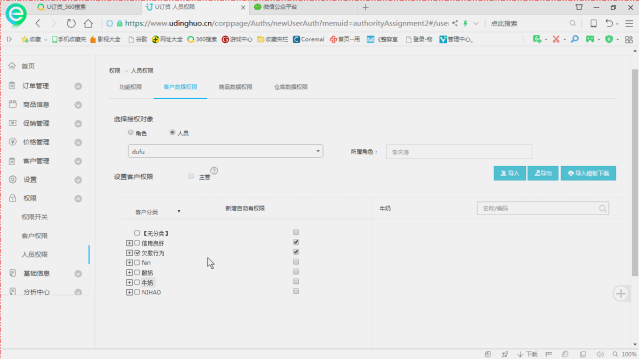Viewport: 640px width, 360px height.
Task: Open the 客户权限 submenu item
Action: (35, 236)
